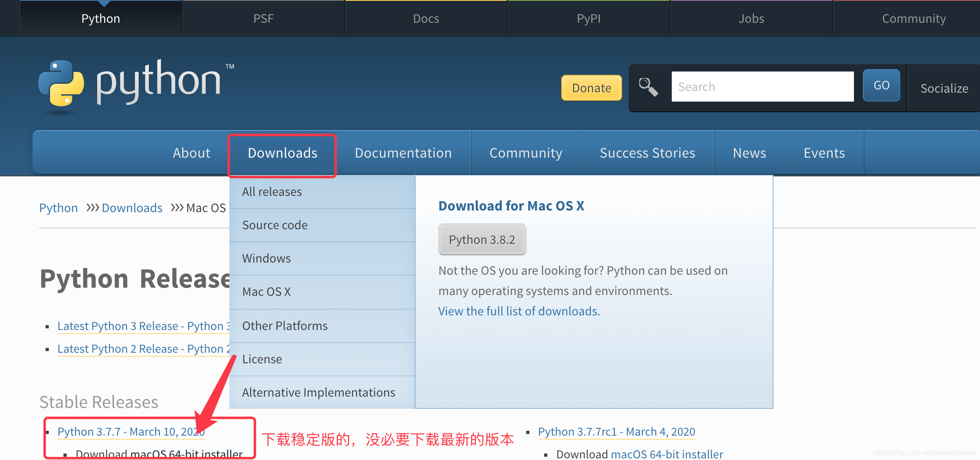Open Python 3.7.7 - March 10, 2020 release
The image size is (980, 460).
pyautogui.click(x=131, y=432)
